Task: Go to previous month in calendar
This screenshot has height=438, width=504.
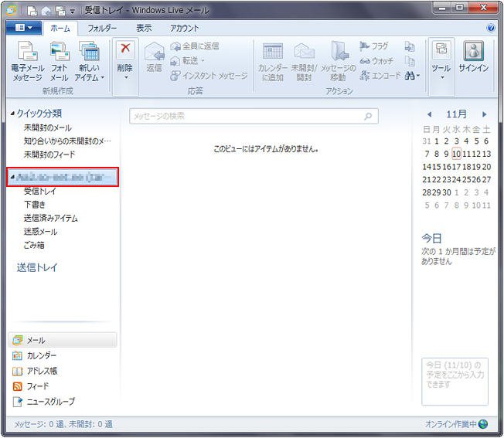Action: (430, 114)
